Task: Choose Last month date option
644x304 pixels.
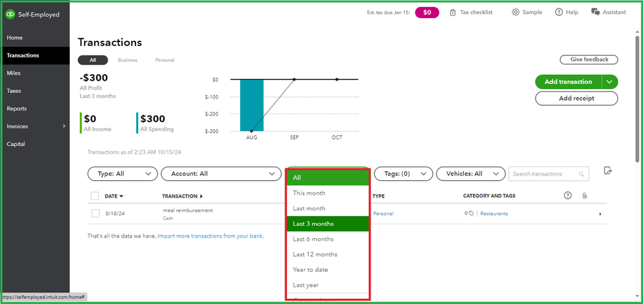Action: (x=327, y=208)
